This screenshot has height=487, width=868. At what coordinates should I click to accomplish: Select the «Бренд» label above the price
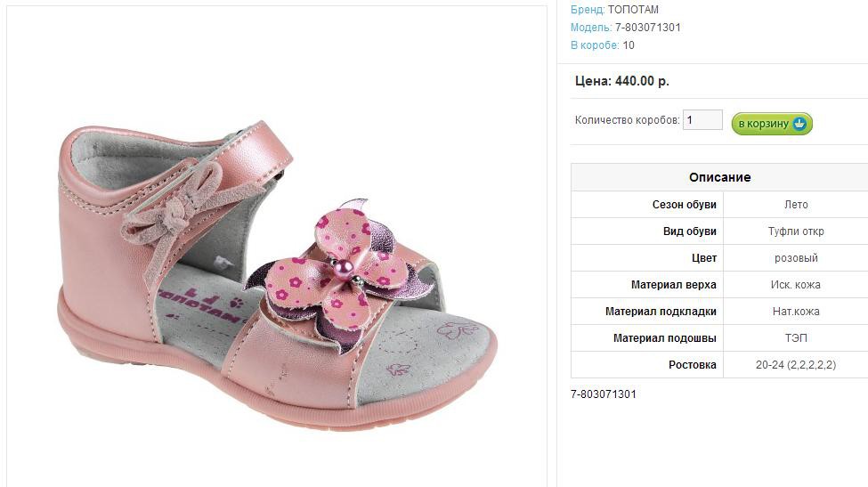[x=587, y=10]
